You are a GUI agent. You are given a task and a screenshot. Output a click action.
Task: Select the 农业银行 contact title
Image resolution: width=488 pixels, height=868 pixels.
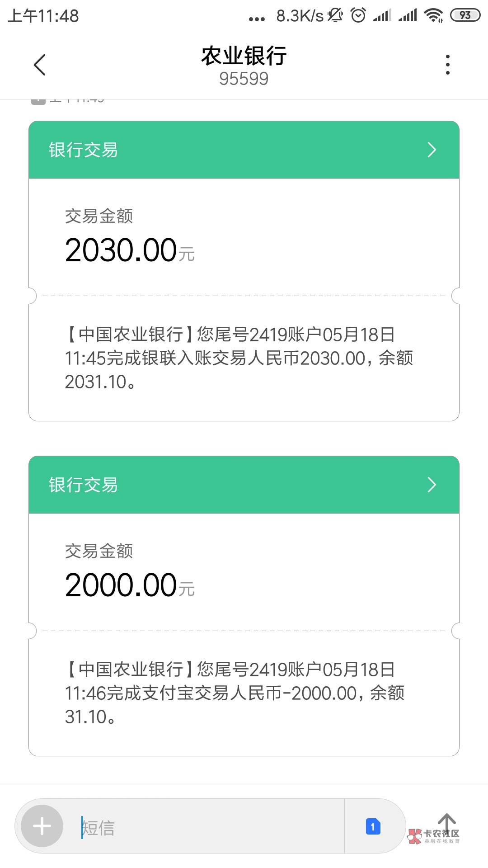244,56
